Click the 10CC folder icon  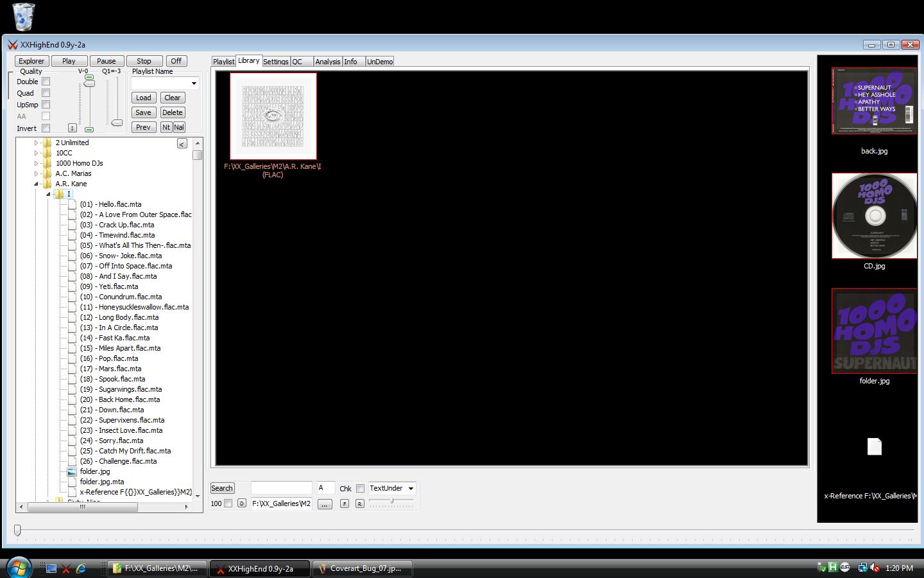pos(47,153)
